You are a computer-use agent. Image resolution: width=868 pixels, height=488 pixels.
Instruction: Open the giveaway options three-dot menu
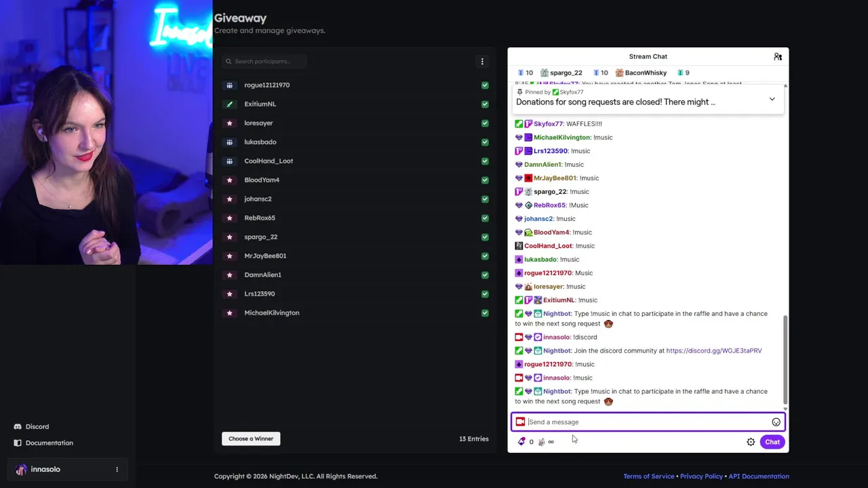point(482,61)
